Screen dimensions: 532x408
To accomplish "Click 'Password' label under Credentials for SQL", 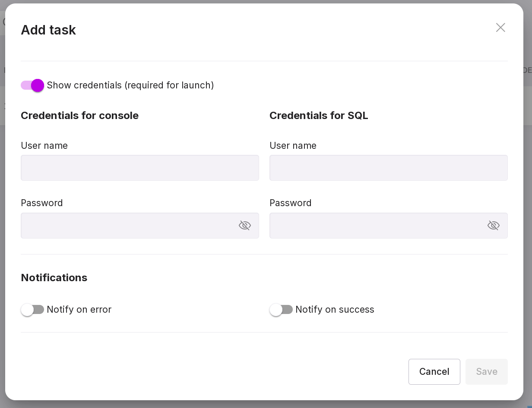I will coord(290,203).
